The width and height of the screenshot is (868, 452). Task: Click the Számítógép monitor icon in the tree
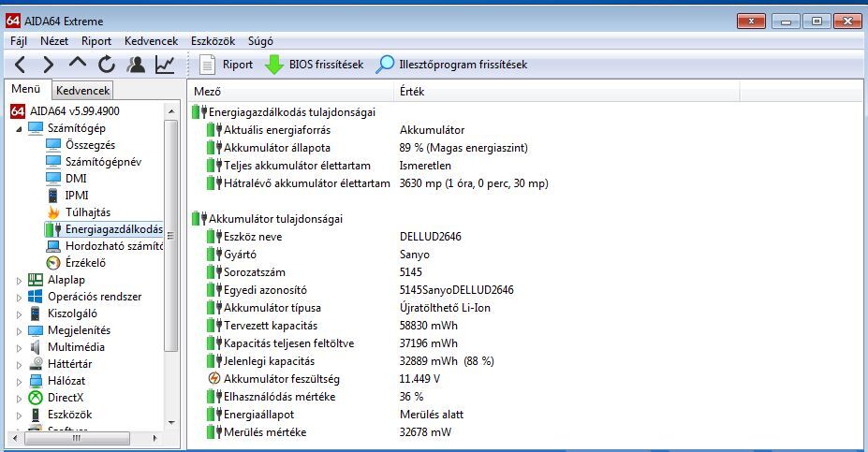[x=36, y=128]
